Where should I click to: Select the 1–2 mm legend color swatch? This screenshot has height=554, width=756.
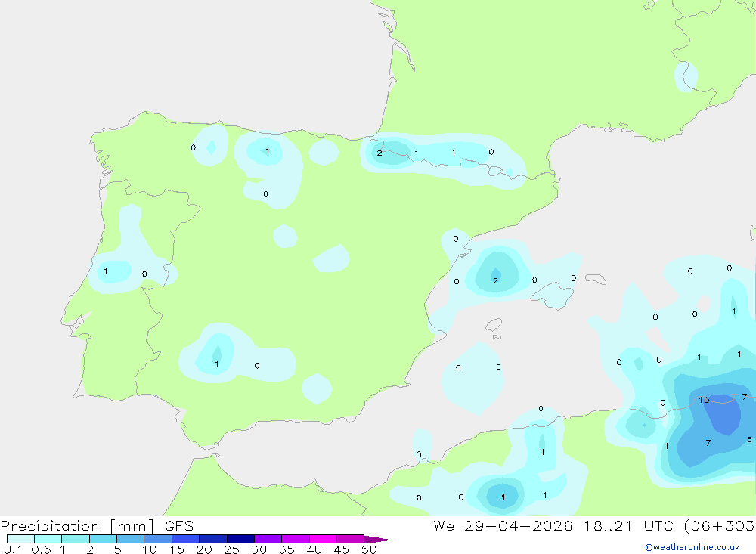[75, 539]
